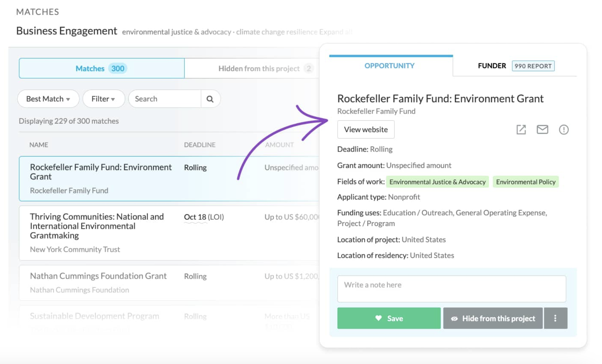Select the Matches 300 tab
602x364 pixels.
click(101, 68)
